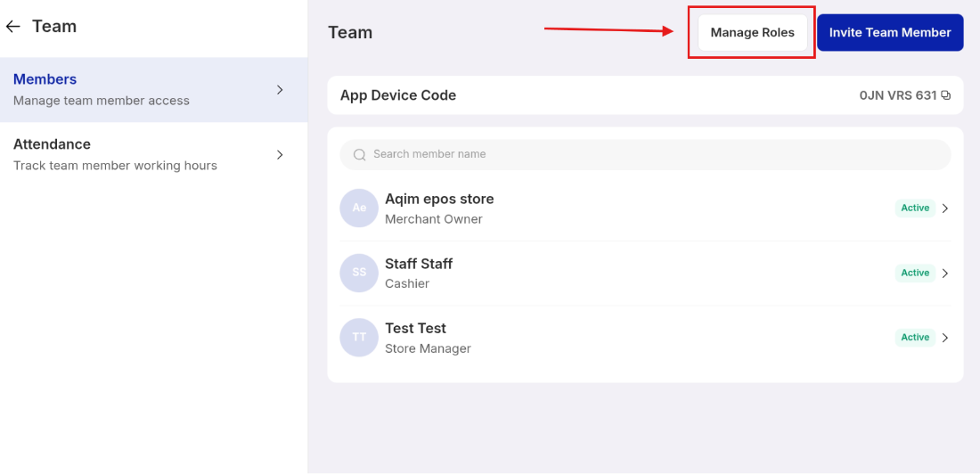Click the Cashier role text

(x=407, y=284)
